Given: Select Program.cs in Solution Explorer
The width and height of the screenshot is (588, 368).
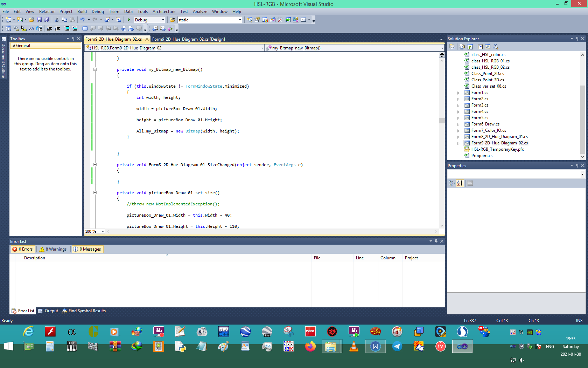Looking at the screenshot, I should pos(482,156).
